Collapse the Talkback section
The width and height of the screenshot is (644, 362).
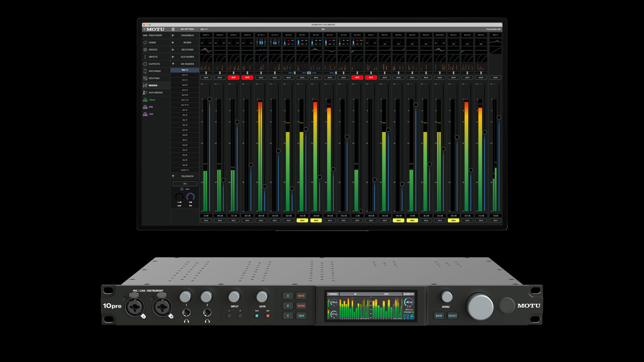pyautogui.click(x=173, y=176)
